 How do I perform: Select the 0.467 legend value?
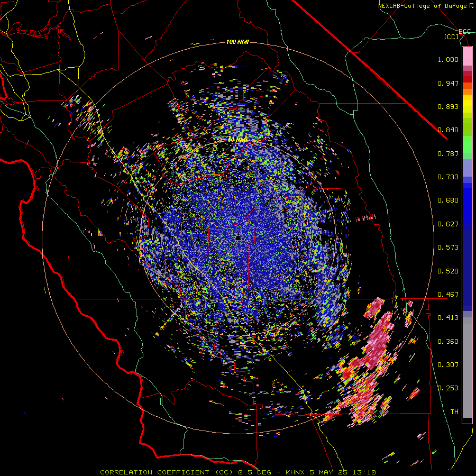click(x=448, y=295)
